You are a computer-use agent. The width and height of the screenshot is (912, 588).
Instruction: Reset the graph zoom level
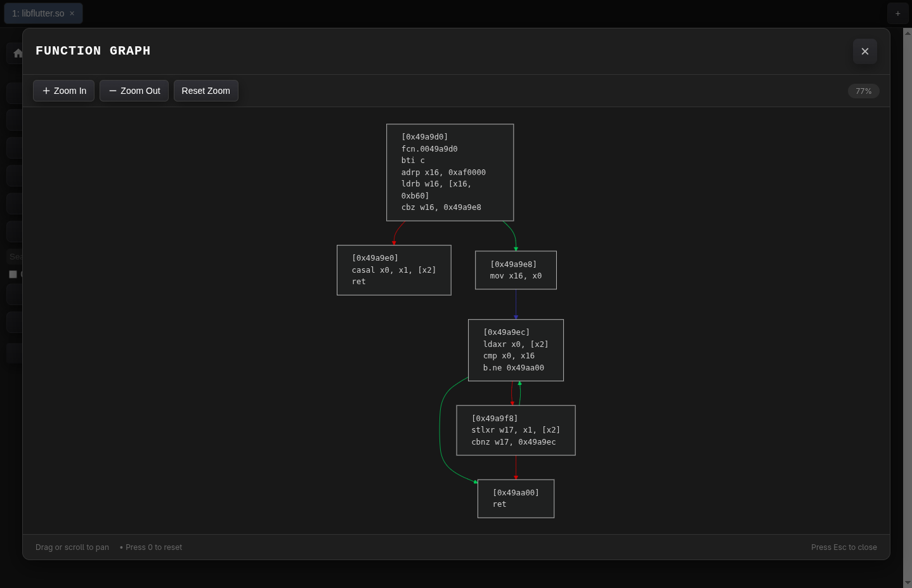click(205, 91)
